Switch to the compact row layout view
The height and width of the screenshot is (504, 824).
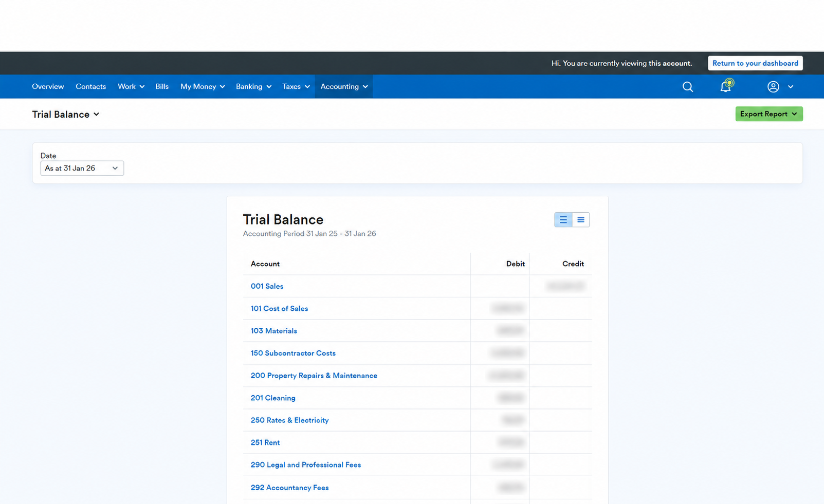[581, 220]
